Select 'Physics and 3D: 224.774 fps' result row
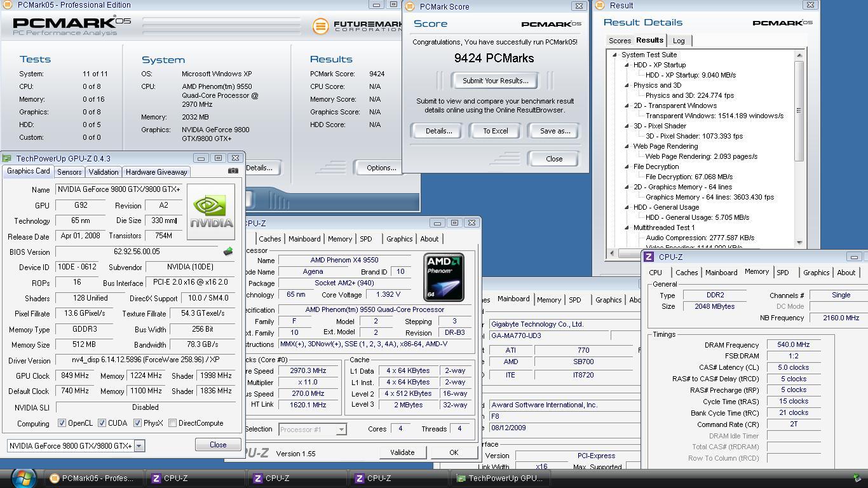The height and width of the screenshot is (488, 868). point(689,95)
